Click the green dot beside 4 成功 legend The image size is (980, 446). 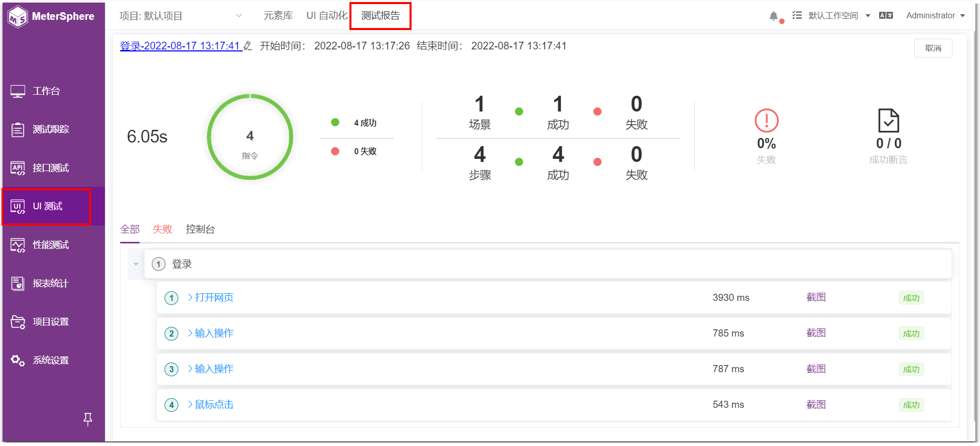(335, 122)
